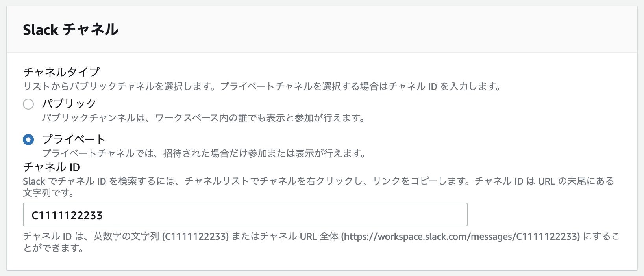Image resolution: width=644 pixels, height=276 pixels.
Task: Click the Slack チャネル section heading
Action: (x=70, y=29)
